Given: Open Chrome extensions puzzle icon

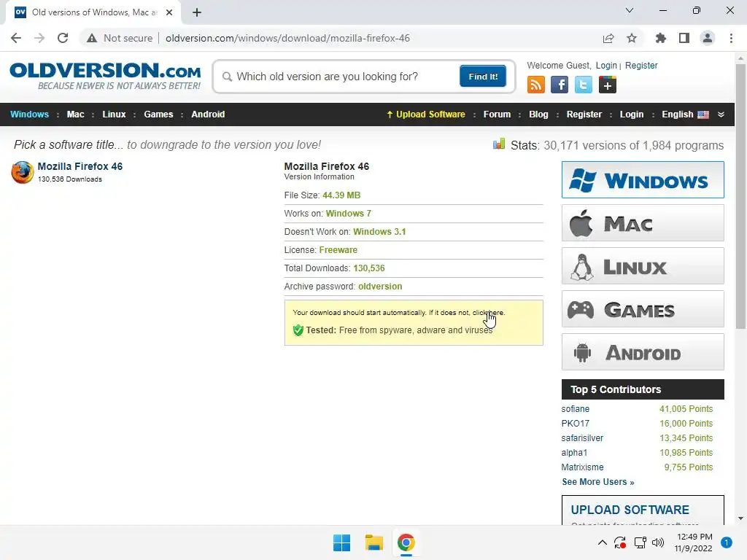Looking at the screenshot, I should point(661,38).
